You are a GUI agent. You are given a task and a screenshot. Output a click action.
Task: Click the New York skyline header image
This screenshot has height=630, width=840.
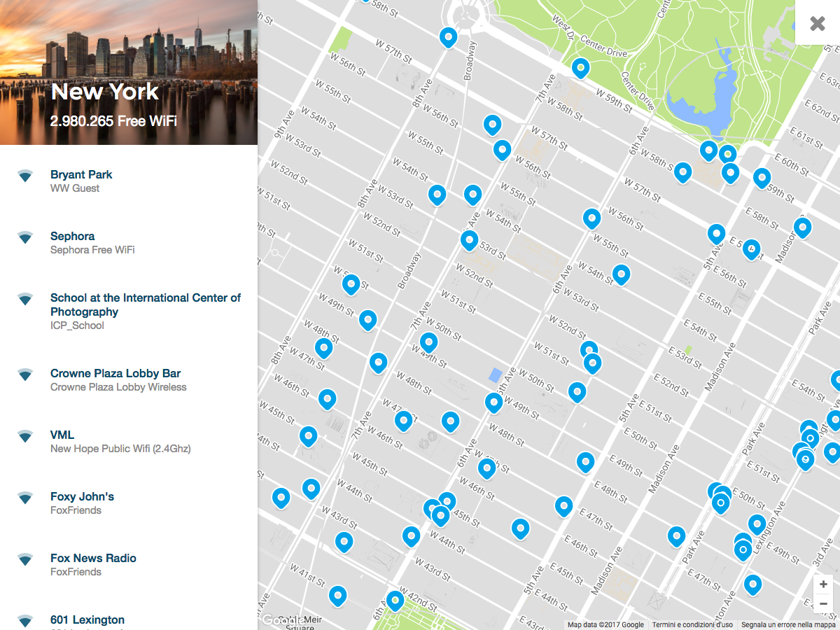[129, 72]
